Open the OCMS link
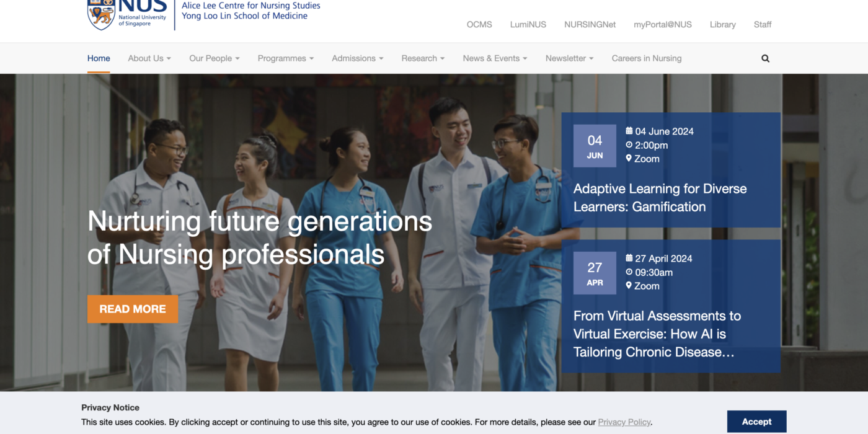Viewport: 868px width, 434px height. coord(479,25)
